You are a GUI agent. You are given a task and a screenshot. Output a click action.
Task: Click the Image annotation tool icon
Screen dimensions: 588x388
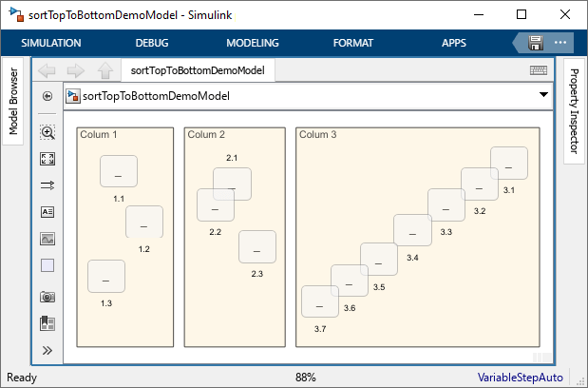point(47,239)
